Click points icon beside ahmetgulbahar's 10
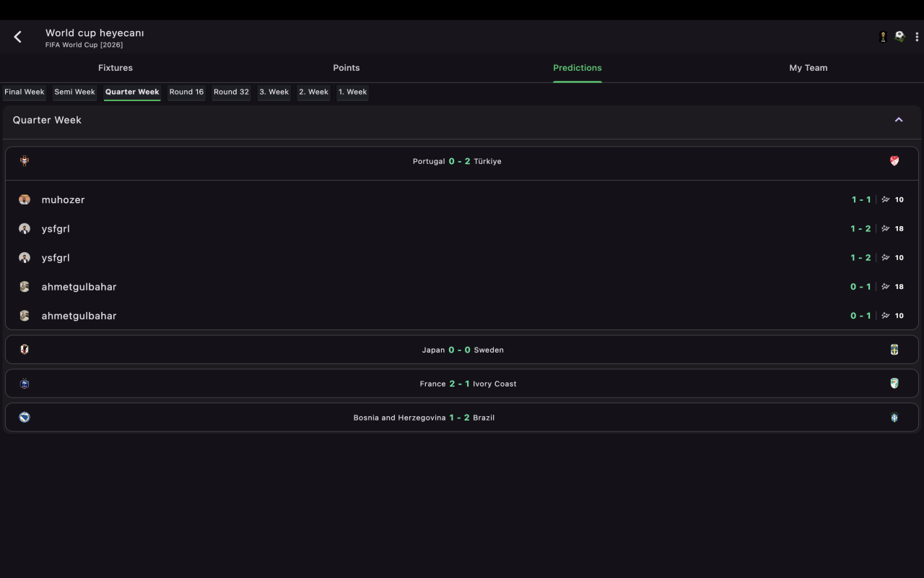This screenshot has height=578, width=924. (886, 315)
